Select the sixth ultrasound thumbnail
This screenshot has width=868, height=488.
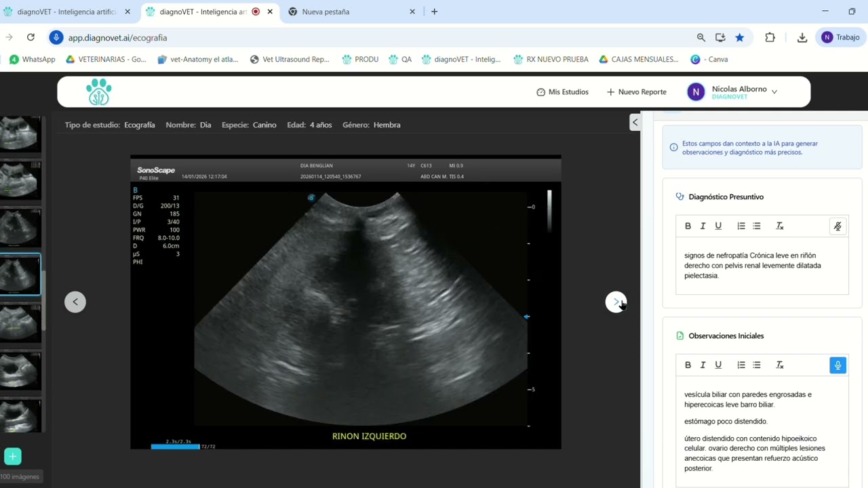coord(20,369)
